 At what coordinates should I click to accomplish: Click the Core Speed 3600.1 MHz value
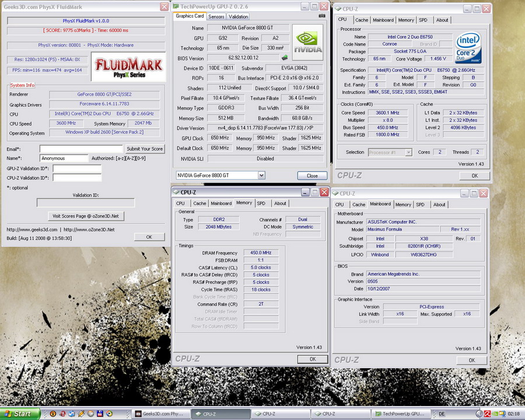click(x=388, y=113)
